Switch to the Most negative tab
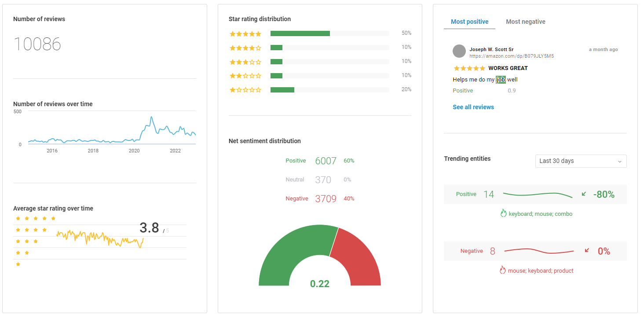 [525, 22]
